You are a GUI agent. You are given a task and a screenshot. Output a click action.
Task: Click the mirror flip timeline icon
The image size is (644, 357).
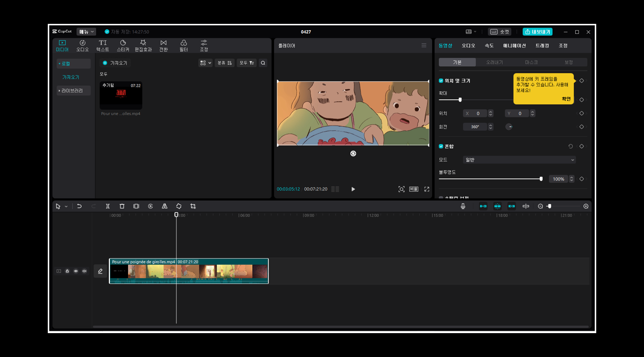164,206
